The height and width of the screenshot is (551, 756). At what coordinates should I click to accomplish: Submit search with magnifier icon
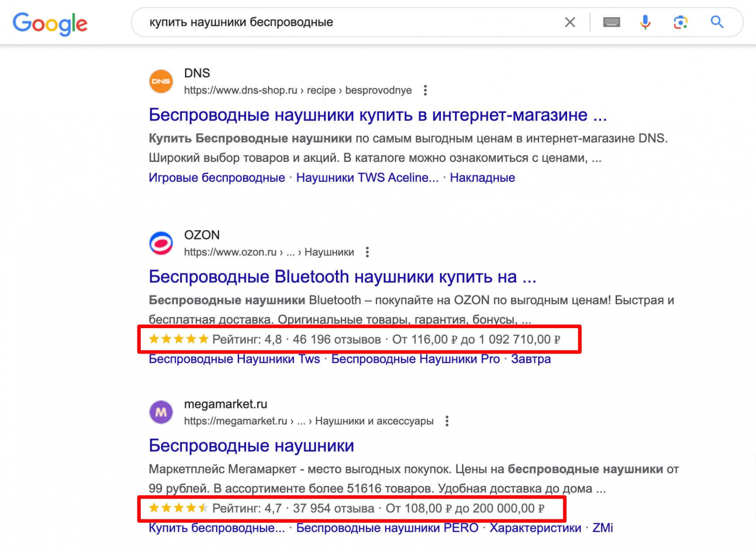(x=717, y=22)
